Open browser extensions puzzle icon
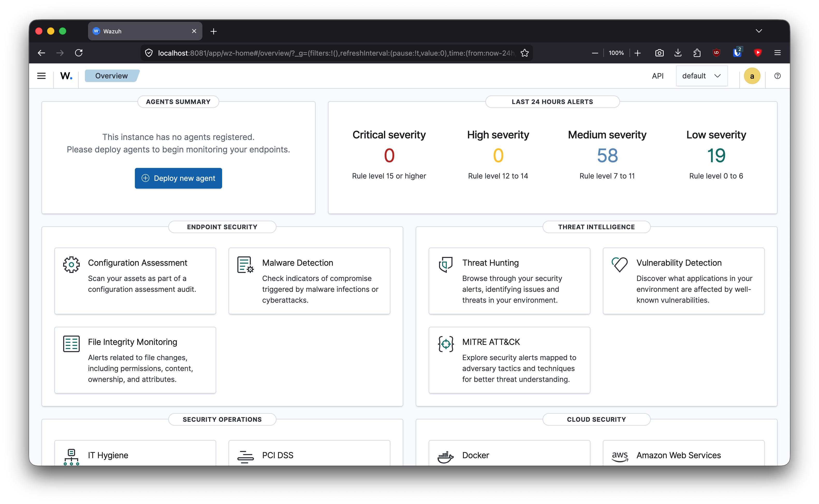The width and height of the screenshot is (819, 504). pyautogui.click(x=697, y=53)
